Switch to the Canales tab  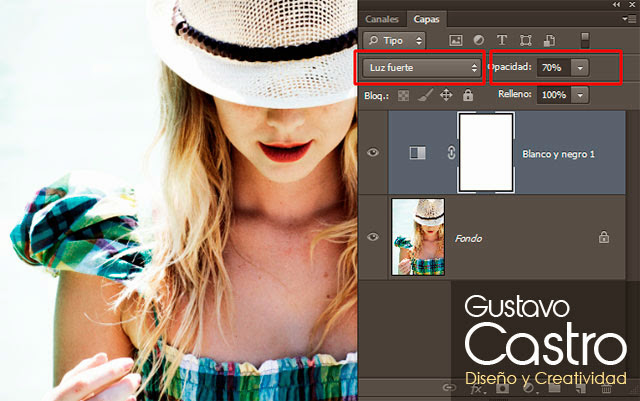[382, 19]
